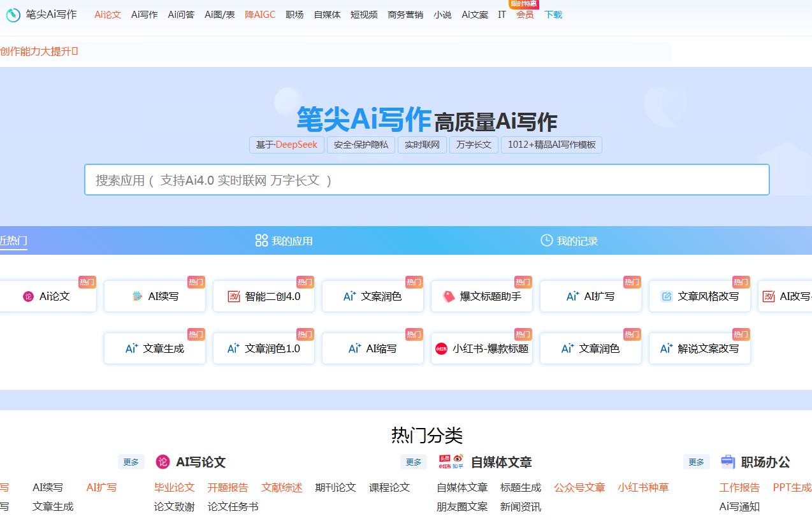Click 更多 next to 自媒体文章
Screen dimensions: 812x528
(414, 462)
